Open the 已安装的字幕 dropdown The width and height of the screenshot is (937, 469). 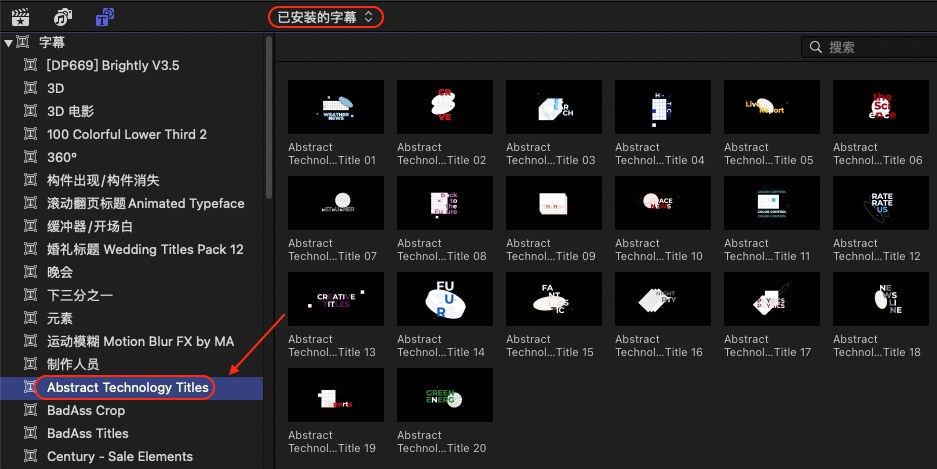326,17
